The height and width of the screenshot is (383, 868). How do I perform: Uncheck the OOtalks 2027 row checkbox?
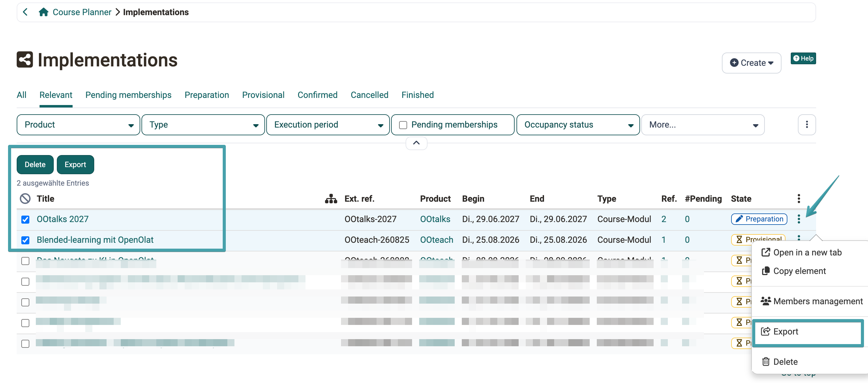pos(25,220)
